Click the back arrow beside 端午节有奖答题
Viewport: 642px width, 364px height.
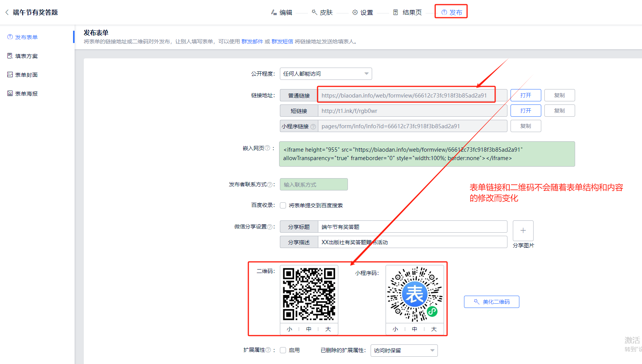pos(7,12)
